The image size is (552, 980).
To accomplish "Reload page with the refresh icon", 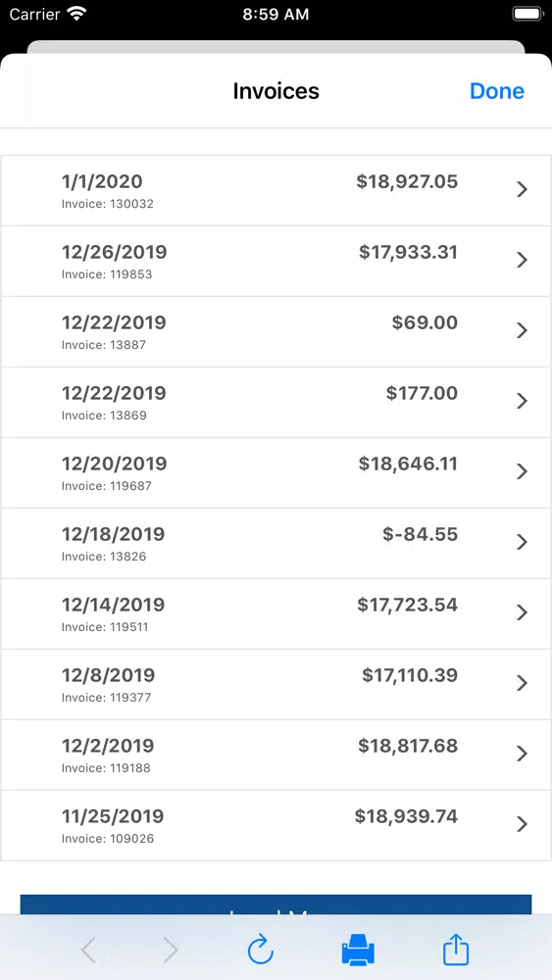I will pos(261,950).
